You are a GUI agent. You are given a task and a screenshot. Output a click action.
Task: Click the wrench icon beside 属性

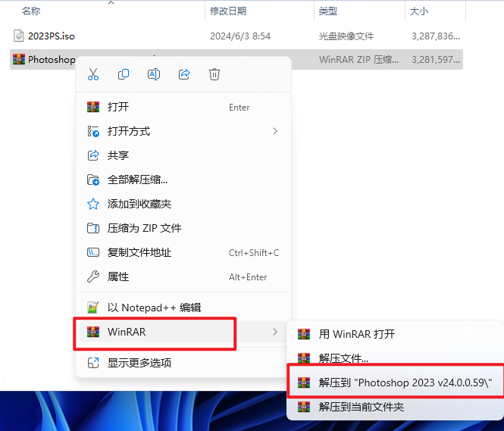pyautogui.click(x=93, y=276)
